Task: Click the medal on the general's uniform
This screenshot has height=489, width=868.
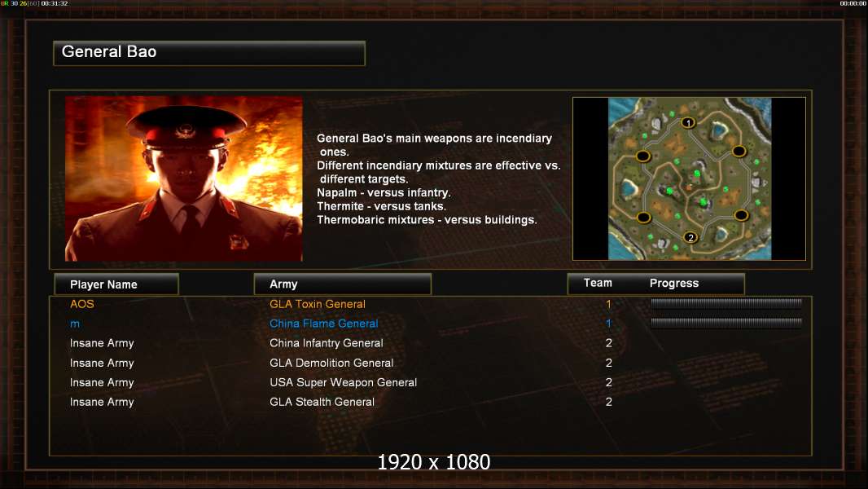Action: point(239,241)
